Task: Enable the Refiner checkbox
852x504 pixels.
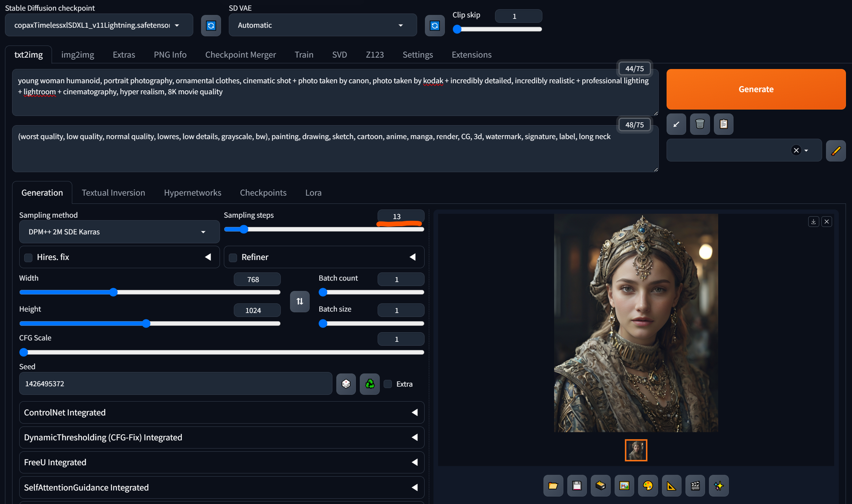Action: point(233,258)
